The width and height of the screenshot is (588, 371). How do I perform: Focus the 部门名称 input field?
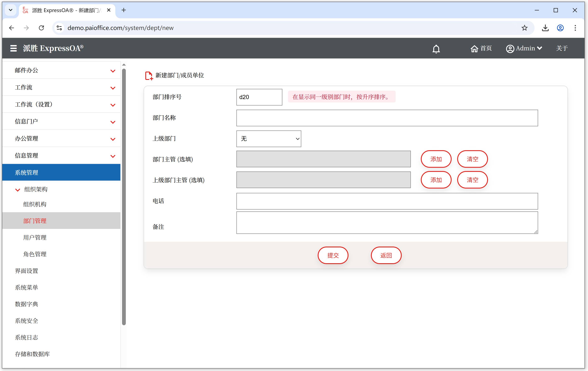coord(387,118)
